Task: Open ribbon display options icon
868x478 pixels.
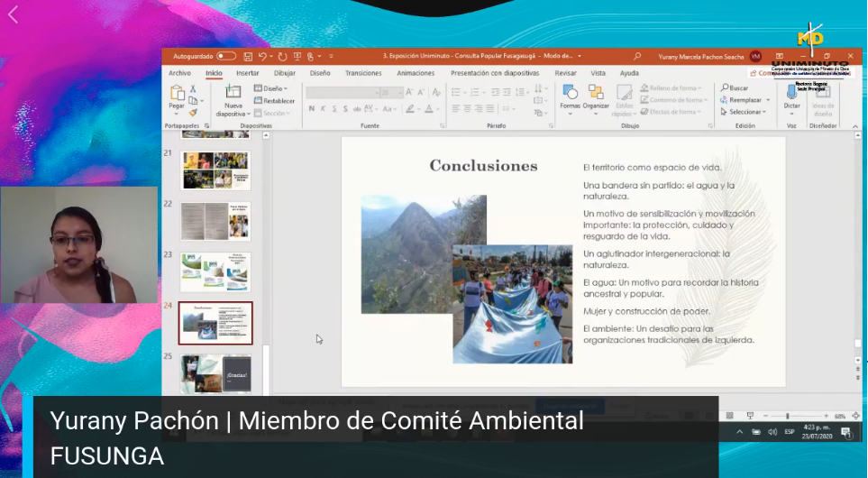Action: point(780,56)
